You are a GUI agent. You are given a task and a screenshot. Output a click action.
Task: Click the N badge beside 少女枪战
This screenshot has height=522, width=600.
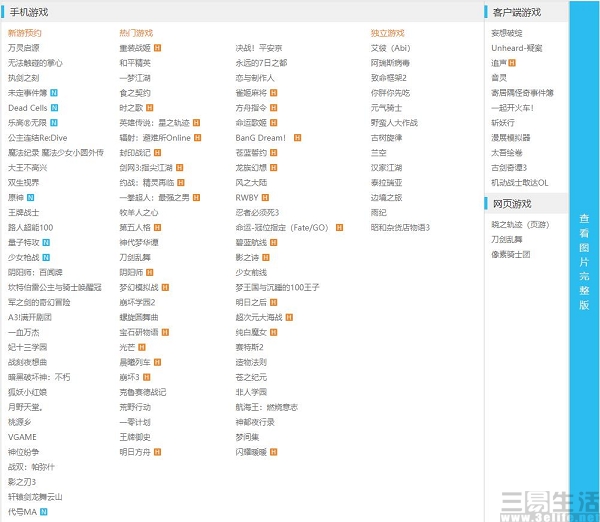46,258
